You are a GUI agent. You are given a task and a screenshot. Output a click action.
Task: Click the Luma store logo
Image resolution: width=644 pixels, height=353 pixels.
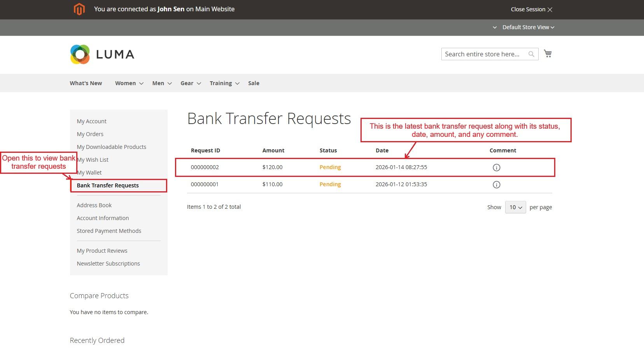coord(102,54)
